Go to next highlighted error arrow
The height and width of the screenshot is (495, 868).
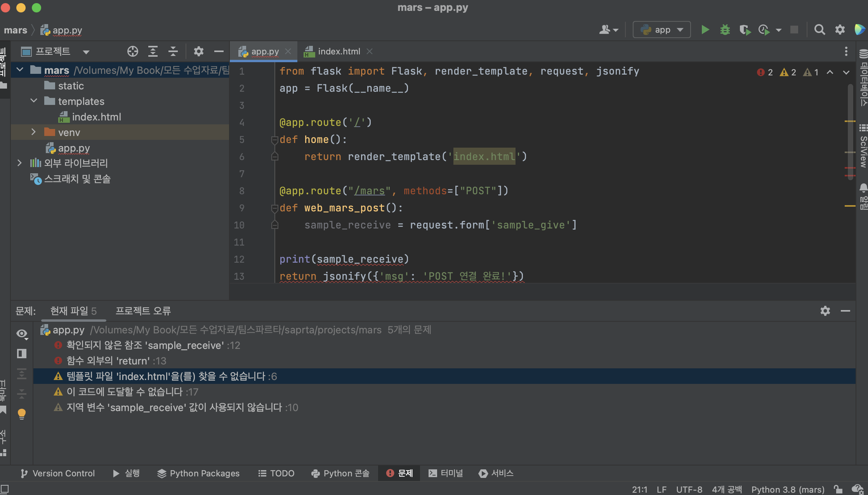(846, 72)
